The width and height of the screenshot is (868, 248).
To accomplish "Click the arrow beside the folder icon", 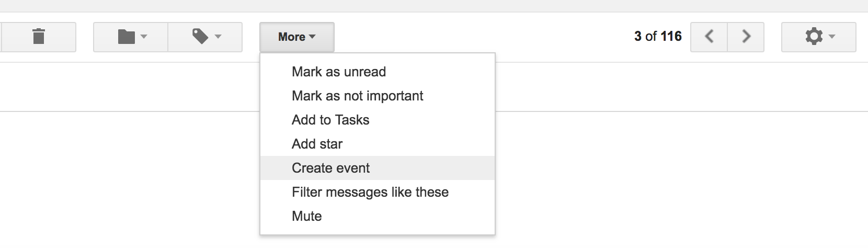I will 144,37.
